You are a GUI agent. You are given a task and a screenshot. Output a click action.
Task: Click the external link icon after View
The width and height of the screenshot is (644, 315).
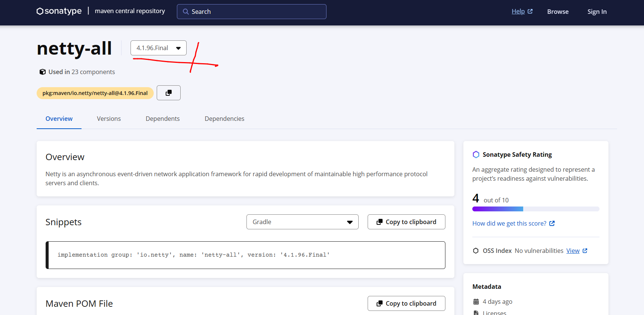pos(585,251)
